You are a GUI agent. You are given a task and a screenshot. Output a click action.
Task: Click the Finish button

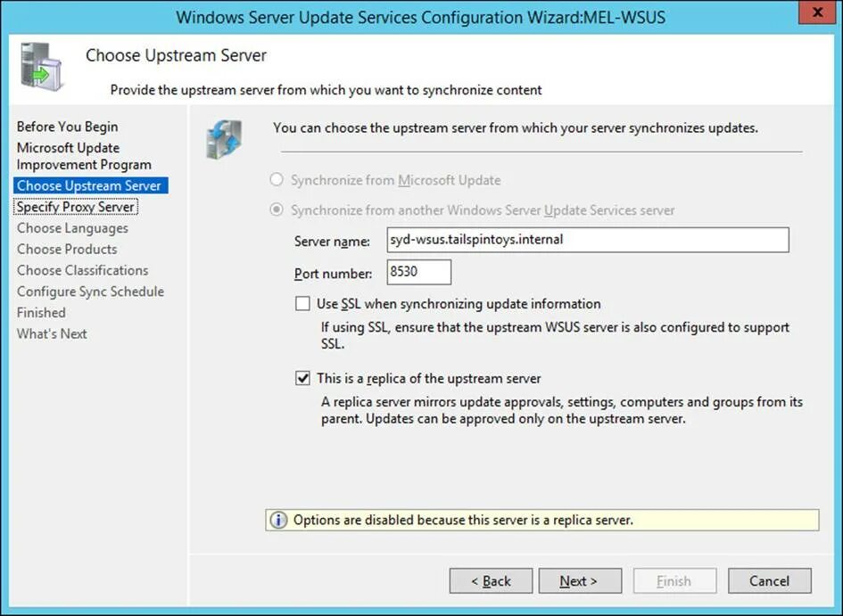tap(674, 581)
